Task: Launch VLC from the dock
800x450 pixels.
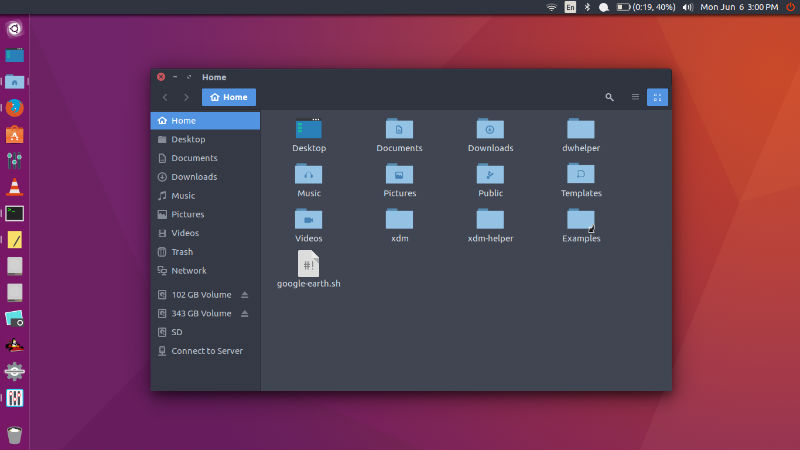Action: pyautogui.click(x=15, y=186)
